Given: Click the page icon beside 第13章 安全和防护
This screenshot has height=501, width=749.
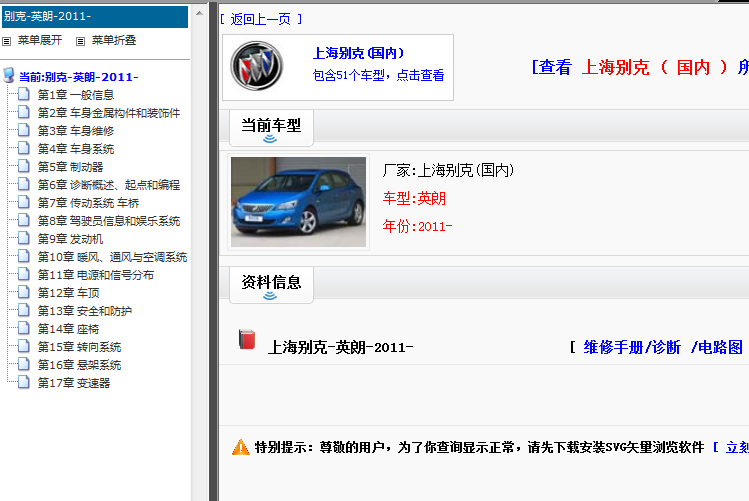Looking at the screenshot, I should pyautogui.click(x=23, y=310).
